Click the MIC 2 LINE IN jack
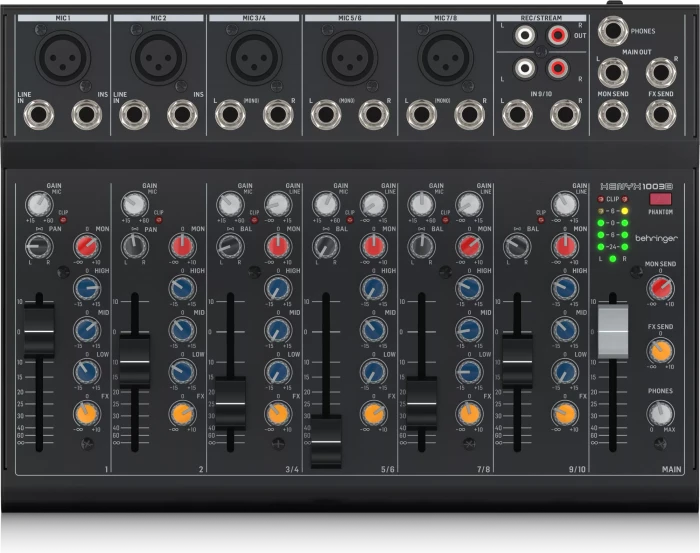 click(x=134, y=115)
